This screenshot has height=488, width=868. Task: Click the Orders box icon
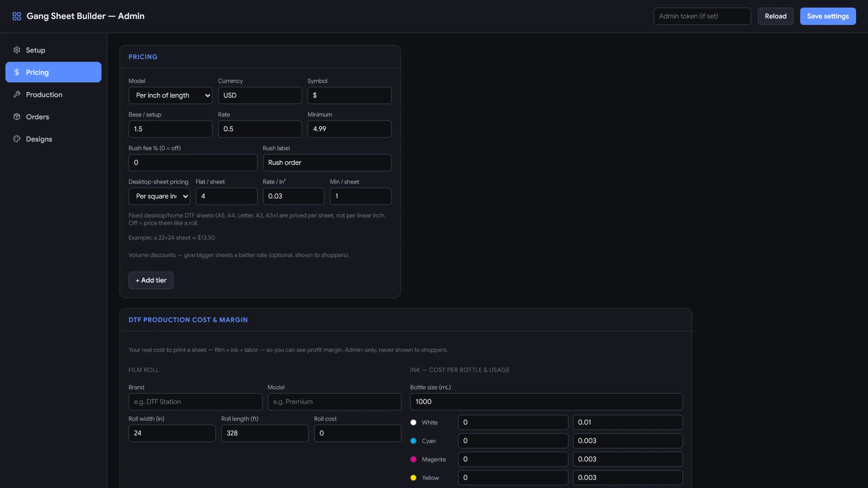click(x=17, y=117)
